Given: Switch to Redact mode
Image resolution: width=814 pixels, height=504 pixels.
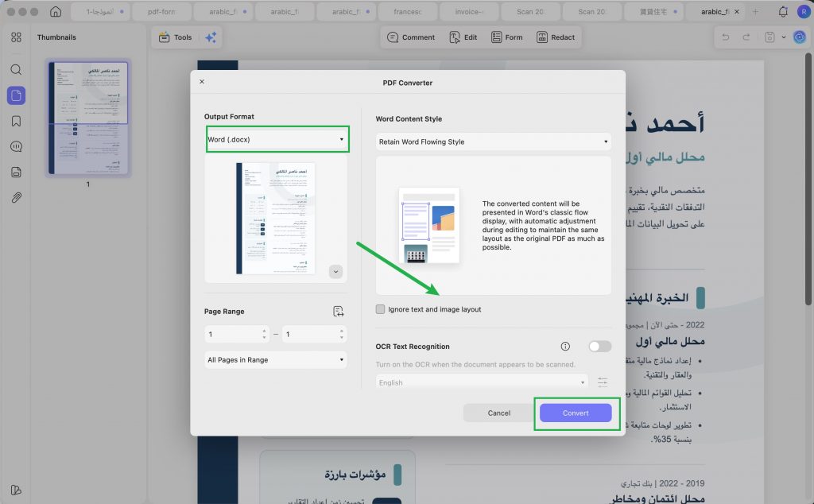Looking at the screenshot, I should tap(556, 37).
